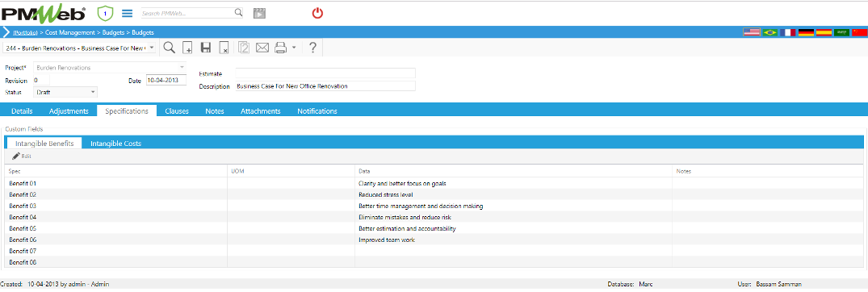Select the Specifications tab
The image size is (868, 292).
127,111
